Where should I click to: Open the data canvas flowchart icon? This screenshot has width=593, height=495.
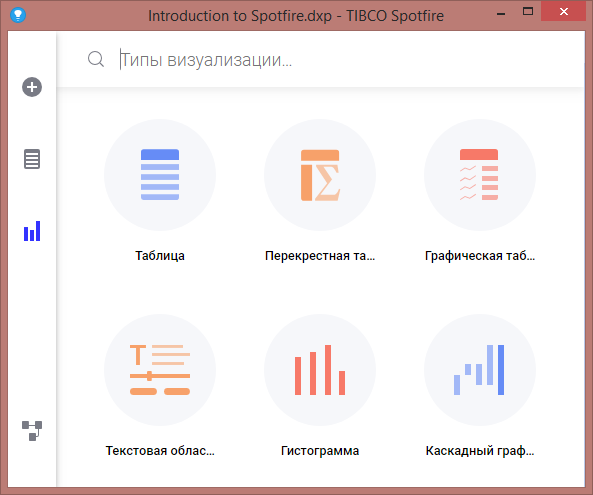pos(32,431)
